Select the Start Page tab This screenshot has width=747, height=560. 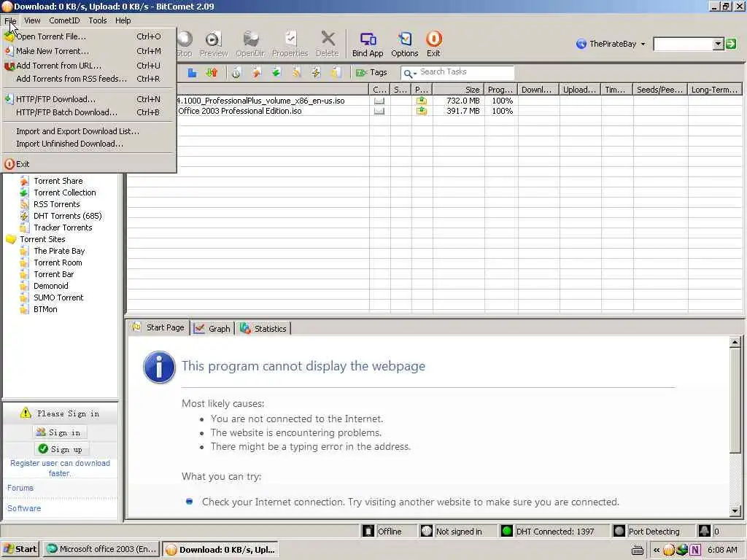[x=158, y=327]
